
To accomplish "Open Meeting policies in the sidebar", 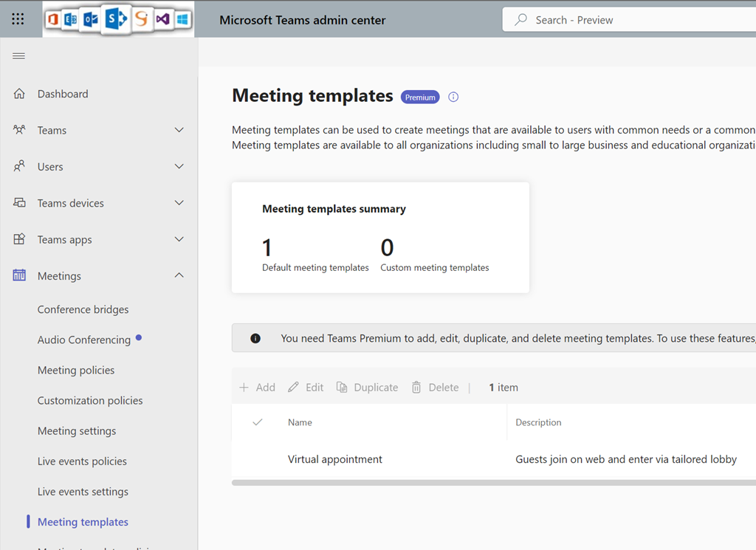I will tap(76, 370).
